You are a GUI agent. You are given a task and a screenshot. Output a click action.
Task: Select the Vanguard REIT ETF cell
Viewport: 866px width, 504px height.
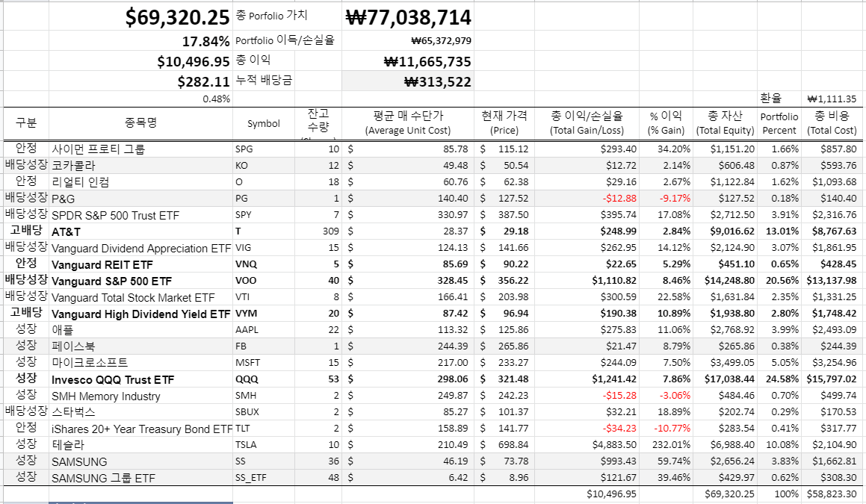140,264
